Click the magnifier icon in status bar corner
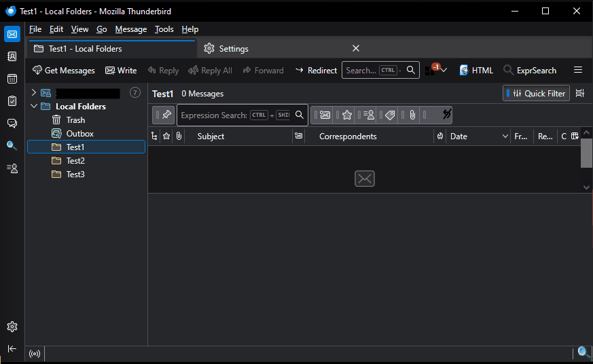Screen dimensions: 593x364 point(583,352)
